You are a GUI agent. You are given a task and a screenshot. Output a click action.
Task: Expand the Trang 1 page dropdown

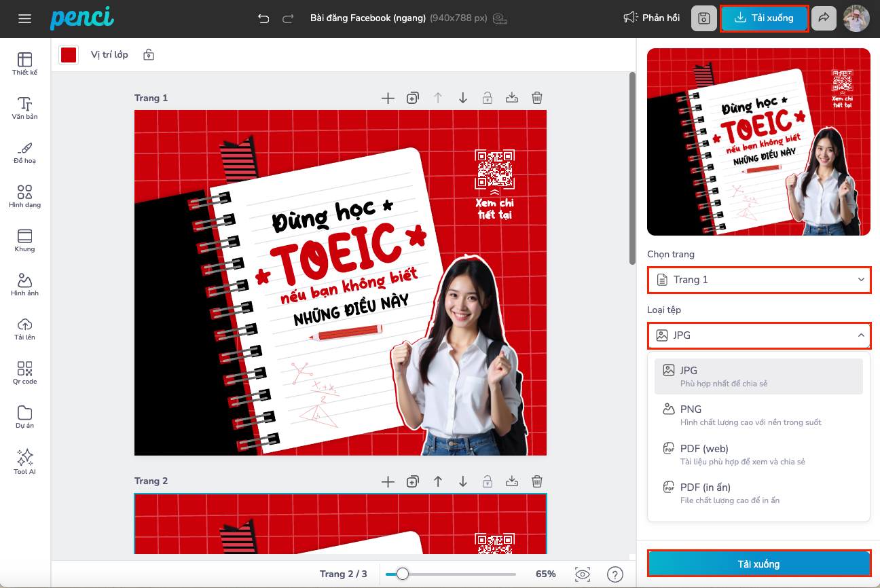(758, 280)
